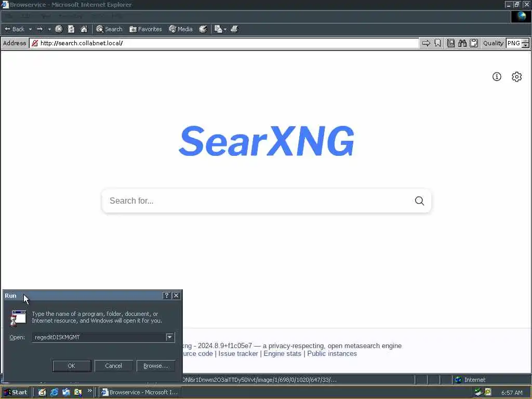The image size is (532, 399).
Task: Click Browse... in the Run dialog
Action: (156, 366)
